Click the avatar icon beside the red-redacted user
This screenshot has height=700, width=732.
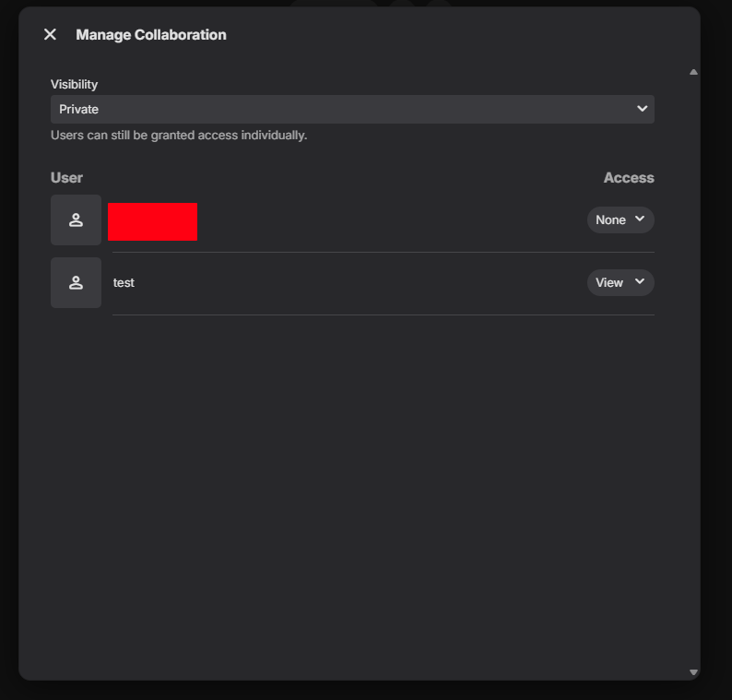pos(76,219)
